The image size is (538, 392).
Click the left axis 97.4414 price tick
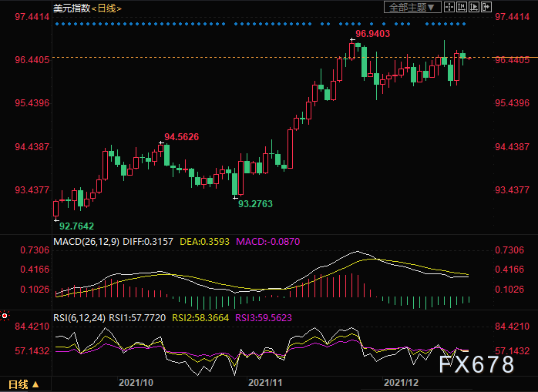tap(32, 16)
